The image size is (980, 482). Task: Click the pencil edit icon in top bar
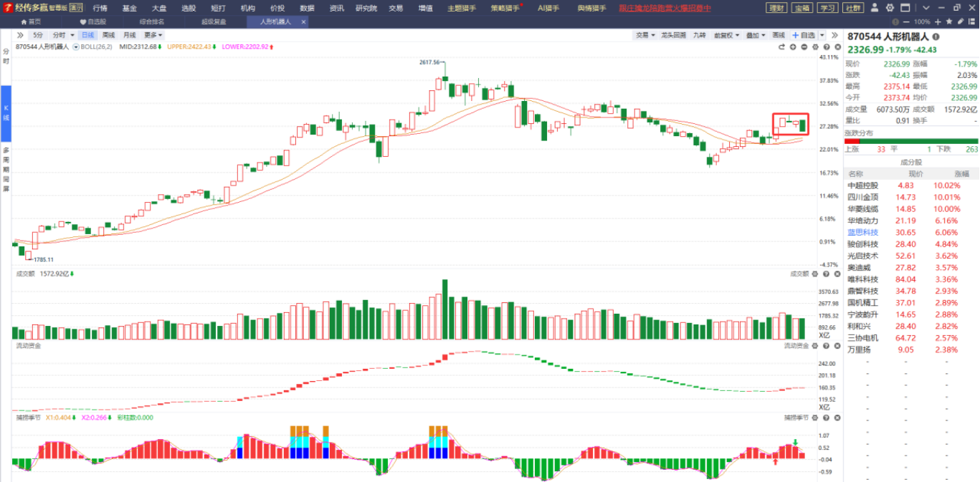click(x=961, y=21)
